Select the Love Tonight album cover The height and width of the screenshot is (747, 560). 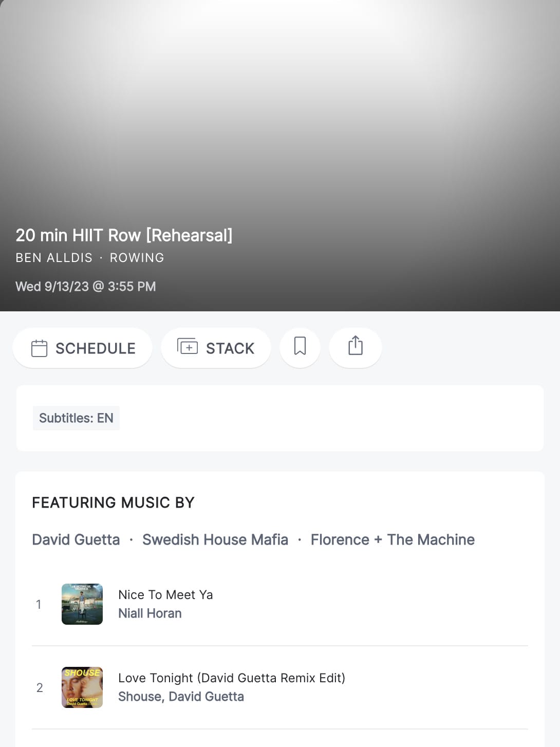(82, 687)
